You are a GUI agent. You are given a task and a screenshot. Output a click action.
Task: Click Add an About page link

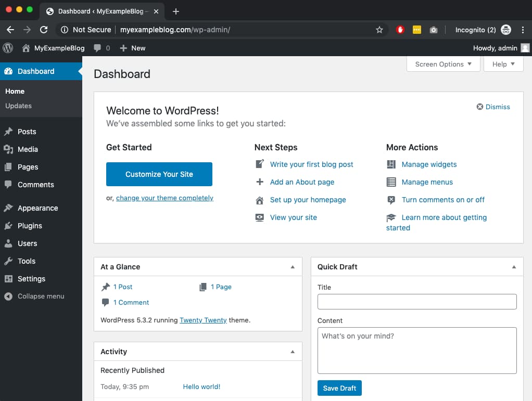(x=302, y=182)
